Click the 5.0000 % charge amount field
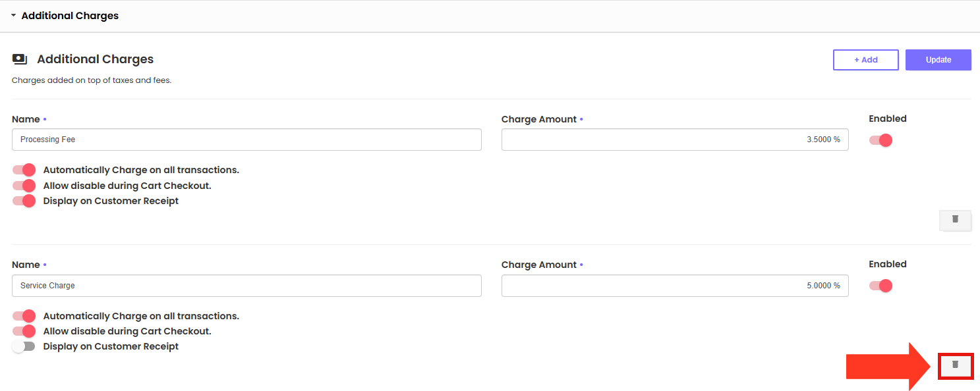The width and height of the screenshot is (980, 391). click(x=675, y=286)
